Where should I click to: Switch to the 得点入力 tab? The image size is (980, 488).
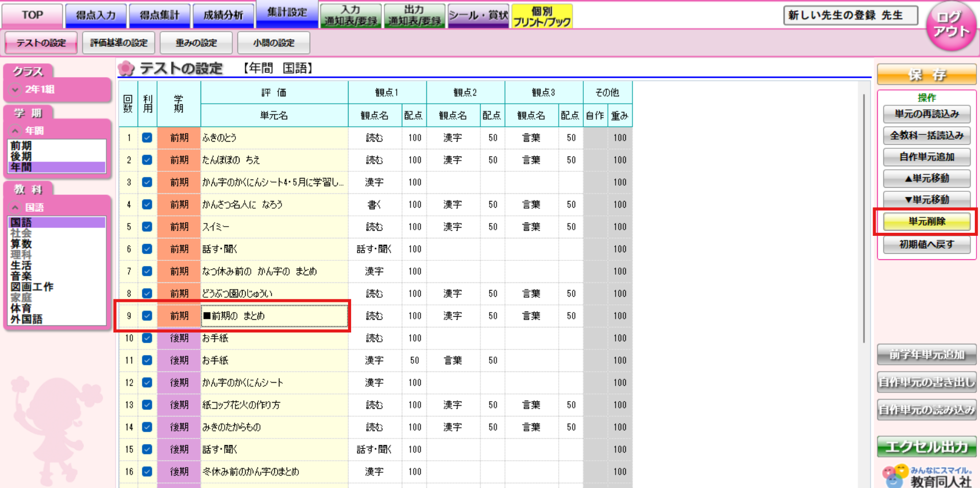pyautogui.click(x=95, y=15)
